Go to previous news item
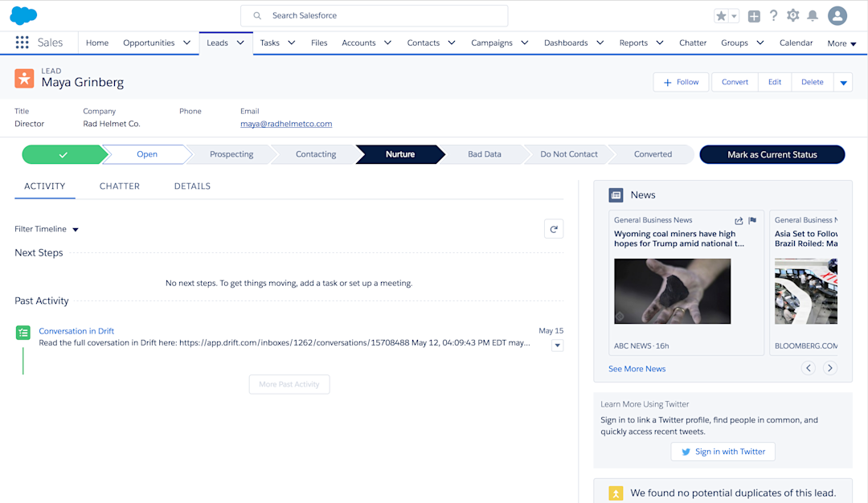This screenshot has height=503, width=868. pyautogui.click(x=809, y=368)
